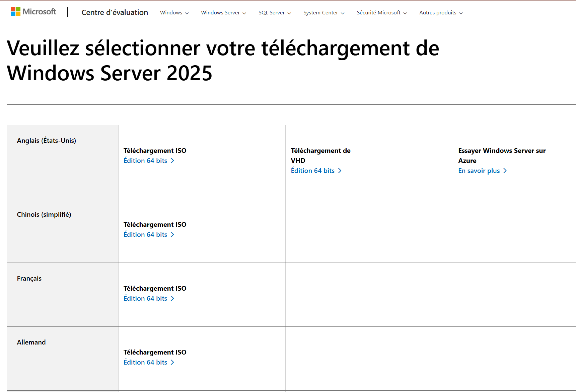This screenshot has height=392, width=576.
Task: Open Centre d'évaluation home link
Action: point(115,12)
